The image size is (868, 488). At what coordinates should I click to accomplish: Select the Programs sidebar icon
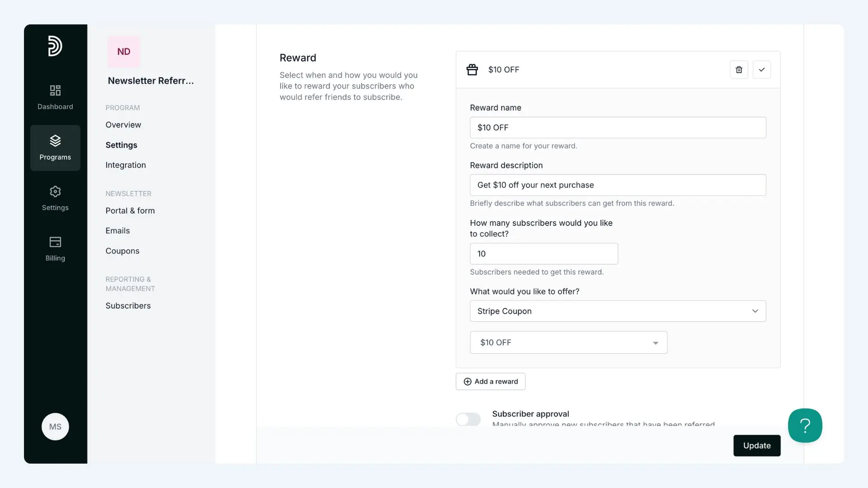tap(55, 148)
